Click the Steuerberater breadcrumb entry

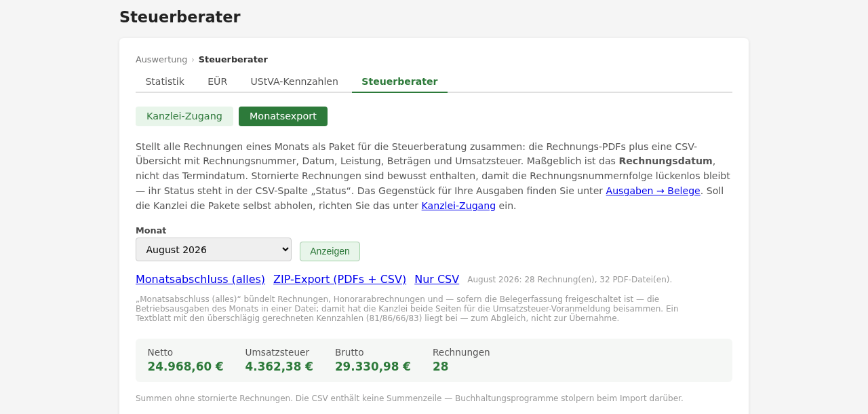click(233, 60)
